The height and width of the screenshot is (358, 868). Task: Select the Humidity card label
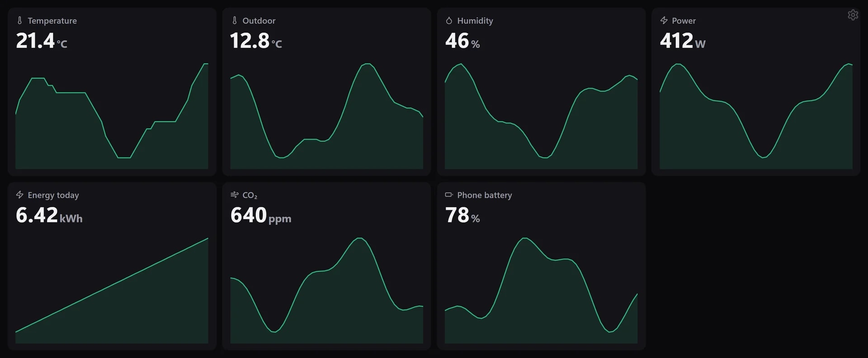pyautogui.click(x=475, y=21)
